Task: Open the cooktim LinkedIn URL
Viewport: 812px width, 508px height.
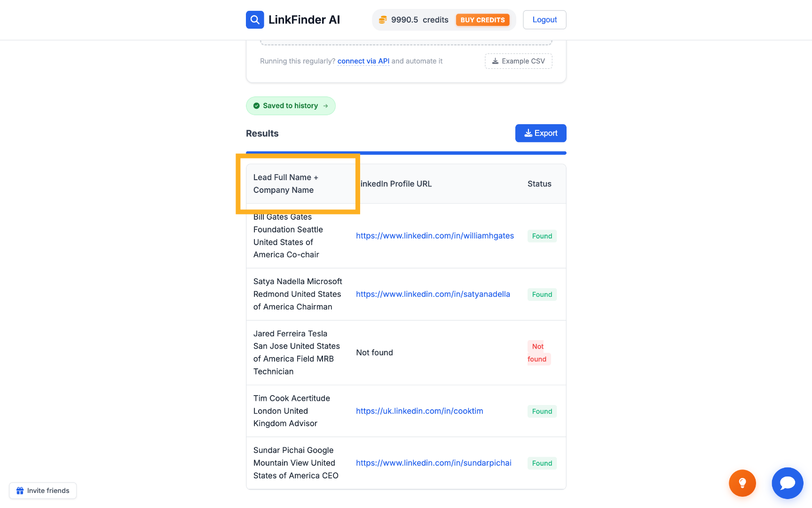Action: tap(419, 411)
